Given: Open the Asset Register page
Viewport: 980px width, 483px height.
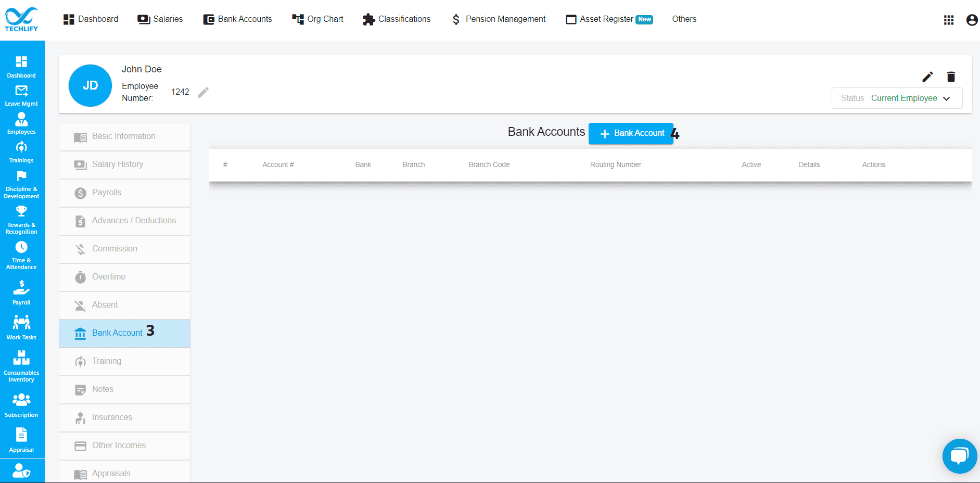Looking at the screenshot, I should point(606,19).
